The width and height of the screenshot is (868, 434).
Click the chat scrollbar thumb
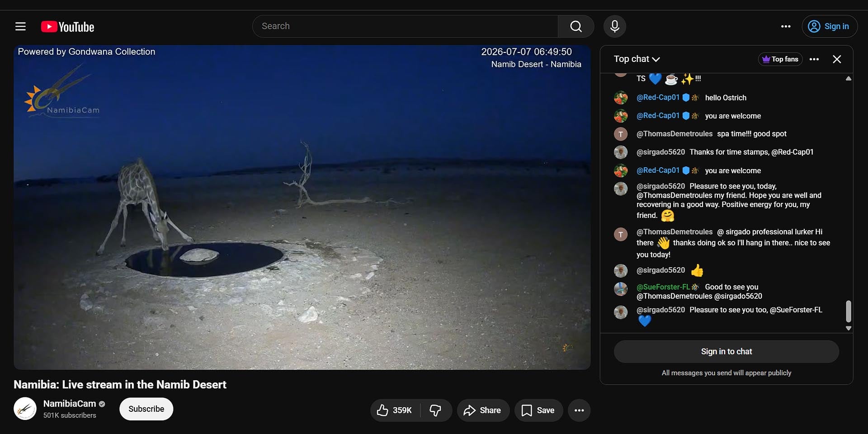pos(849,311)
